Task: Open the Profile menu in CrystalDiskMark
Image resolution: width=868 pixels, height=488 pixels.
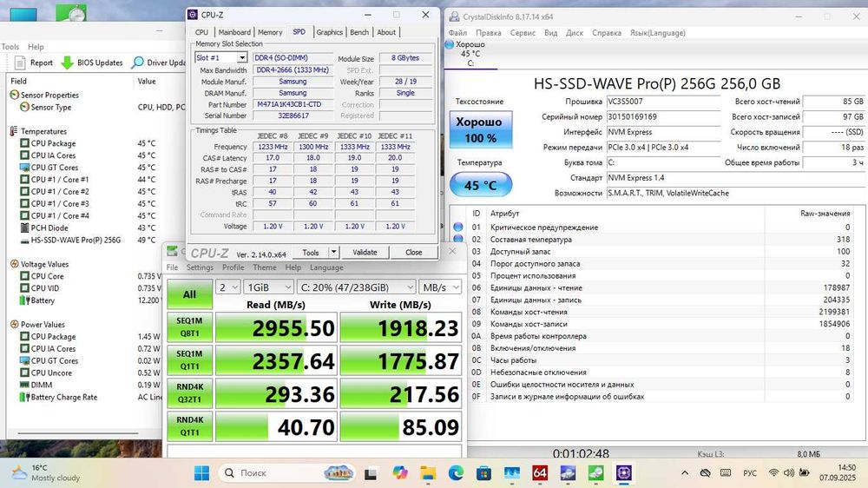Action: [233, 267]
